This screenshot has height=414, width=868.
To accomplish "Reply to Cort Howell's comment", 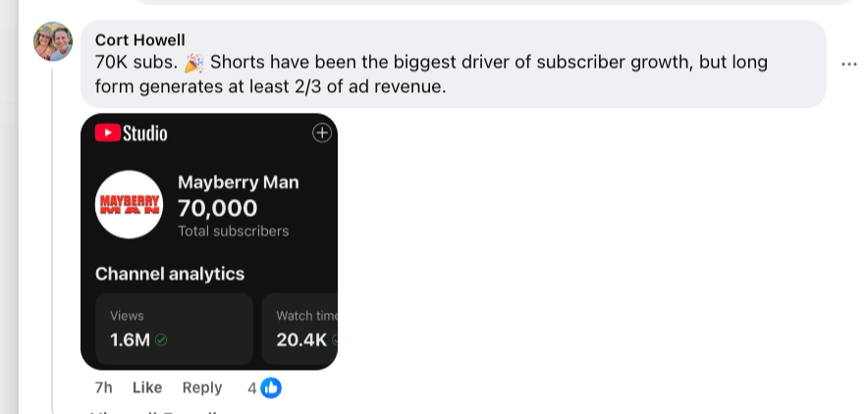I will pyautogui.click(x=202, y=388).
